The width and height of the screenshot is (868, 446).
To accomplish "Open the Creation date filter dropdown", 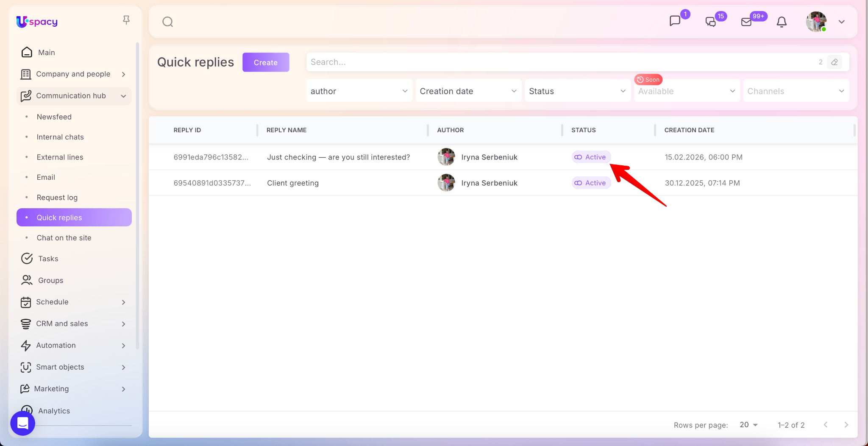I will tap(468, 91).
